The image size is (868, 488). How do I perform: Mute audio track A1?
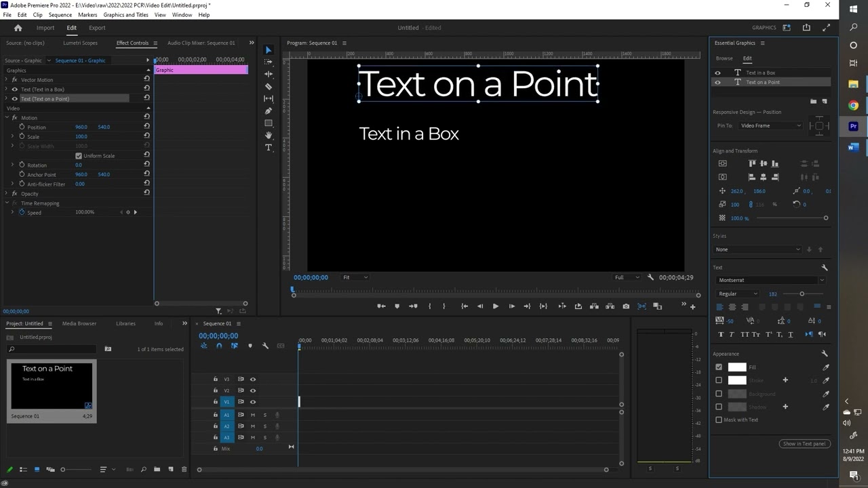[253, 415]
